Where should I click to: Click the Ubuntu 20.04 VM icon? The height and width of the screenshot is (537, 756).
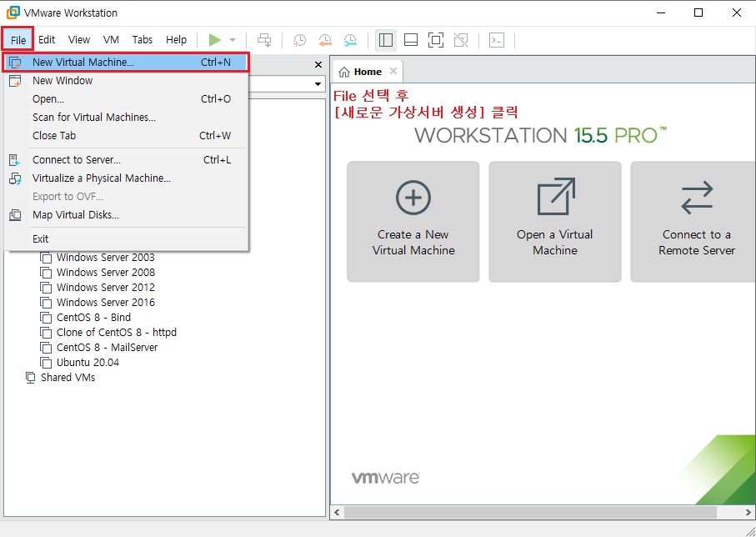46,363
